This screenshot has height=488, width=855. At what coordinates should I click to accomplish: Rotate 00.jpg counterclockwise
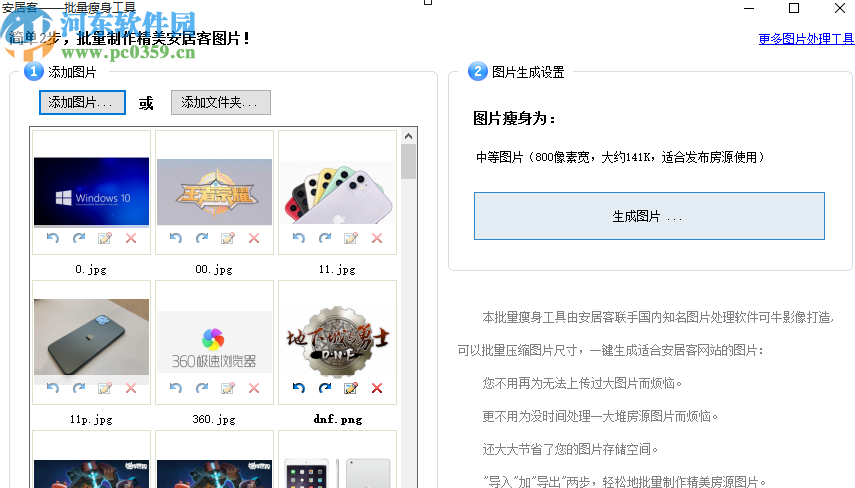pyautogui.click(x=176, y=238)
